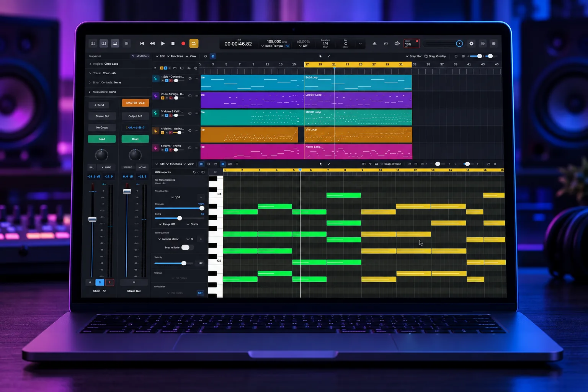Open the arrange area Functions menu

tap(175, 56)
